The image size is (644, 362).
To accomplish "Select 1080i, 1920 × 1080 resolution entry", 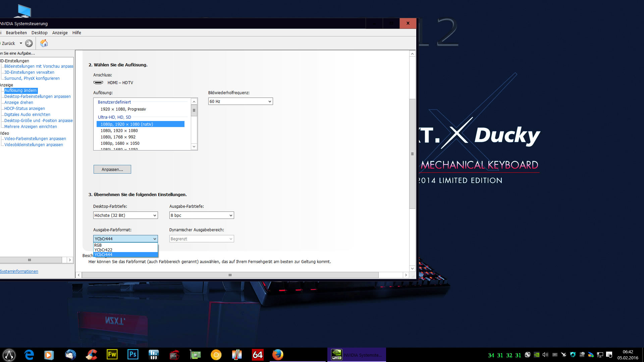I will point(119,130).
